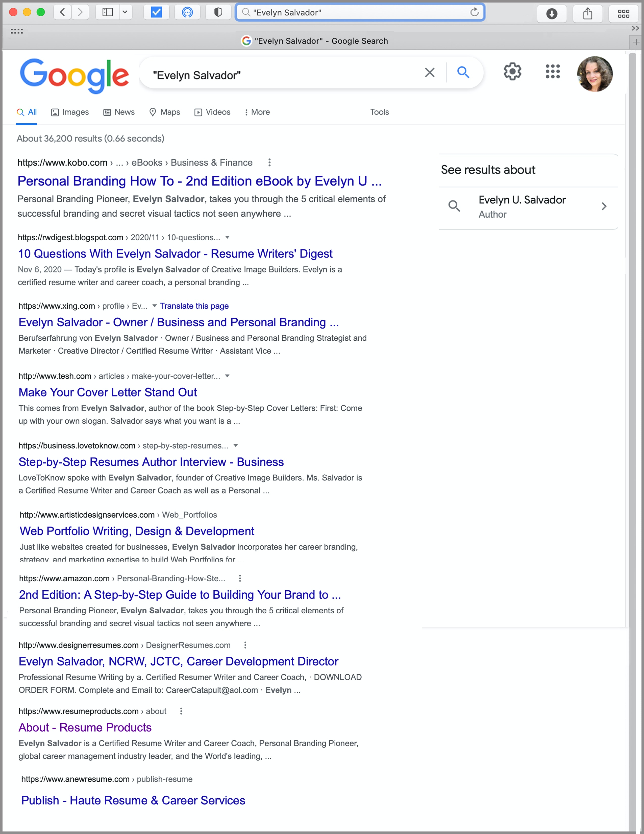Click the blue chat bubble extension icon
This screenshot has width=644, height=834.
pyautogui.click(x=187, y=12)
